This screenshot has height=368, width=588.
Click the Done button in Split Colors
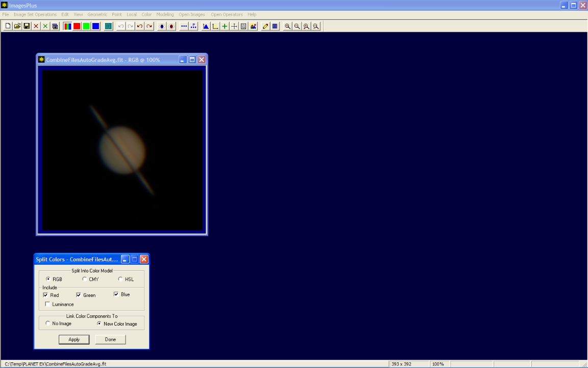click(110, 339)
